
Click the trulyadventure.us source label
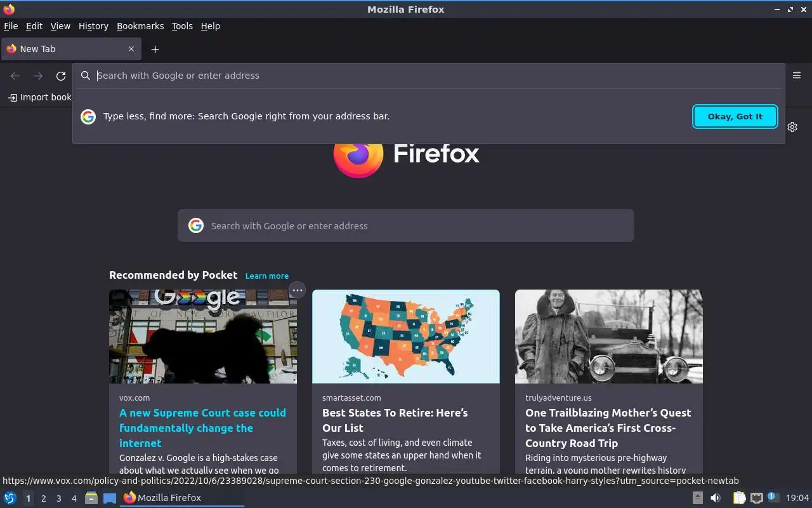(558, 398)
